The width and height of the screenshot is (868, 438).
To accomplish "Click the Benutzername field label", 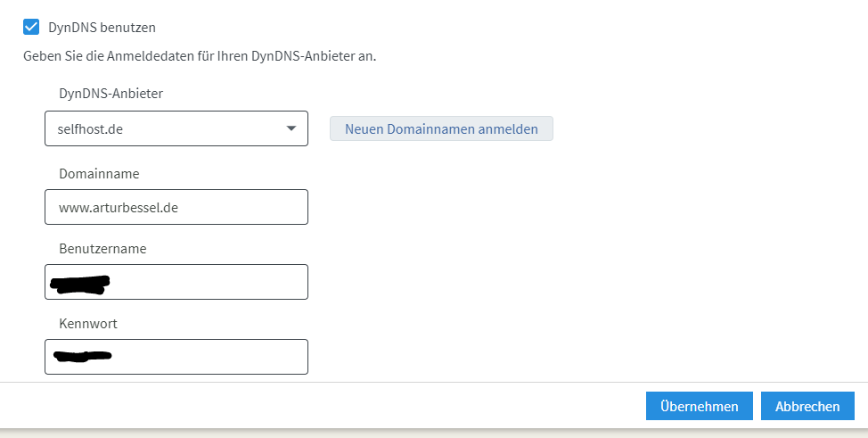I will pyautogui.click(x=102, y=249).
